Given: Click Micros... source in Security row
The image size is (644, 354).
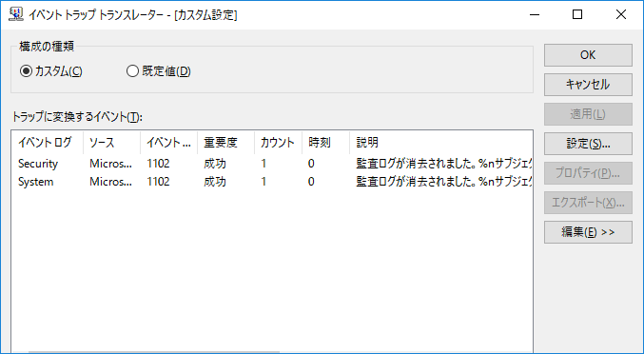Looking at the screenshot, I should (111, 164).
